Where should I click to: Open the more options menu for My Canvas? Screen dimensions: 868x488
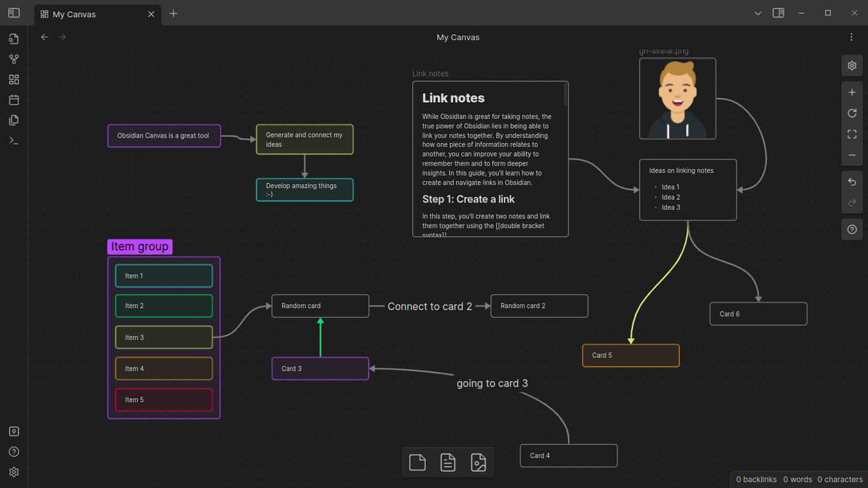point(851,36)
